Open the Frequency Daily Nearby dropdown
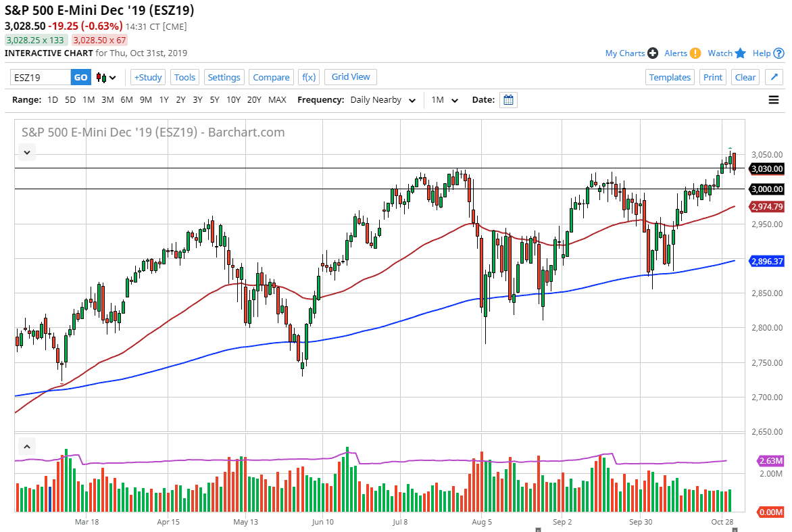 [382, 99]
